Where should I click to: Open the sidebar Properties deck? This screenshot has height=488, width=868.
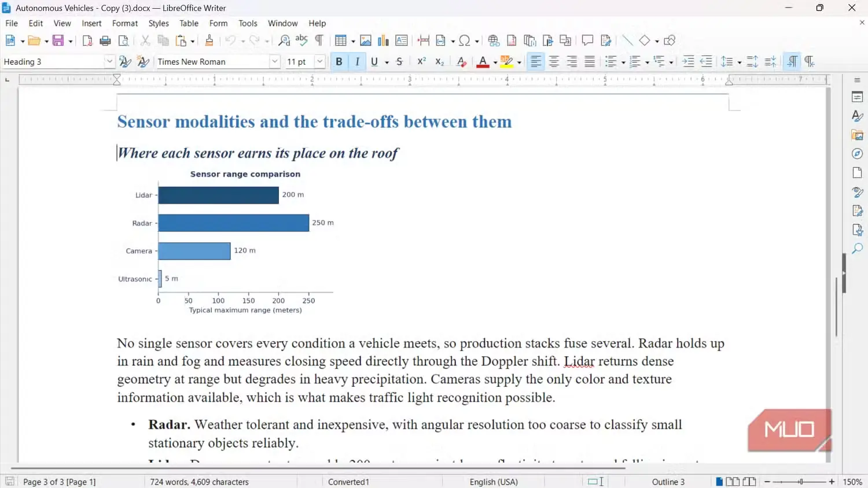(858, 97)
